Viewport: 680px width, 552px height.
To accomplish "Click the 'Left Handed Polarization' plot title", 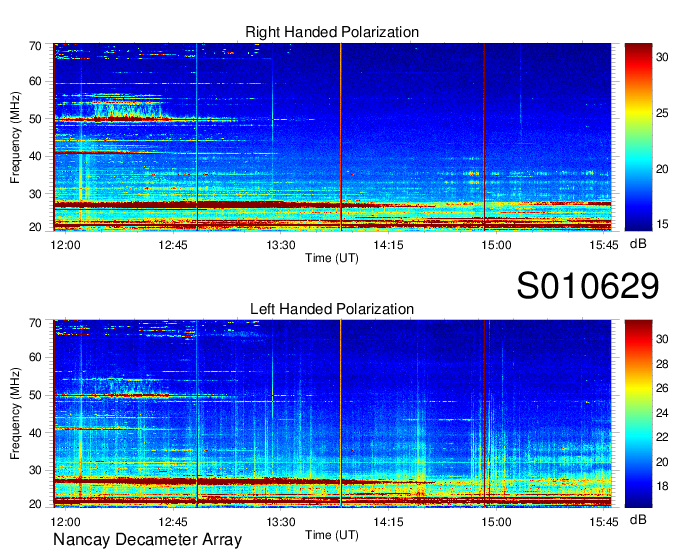I will point(332,309).
